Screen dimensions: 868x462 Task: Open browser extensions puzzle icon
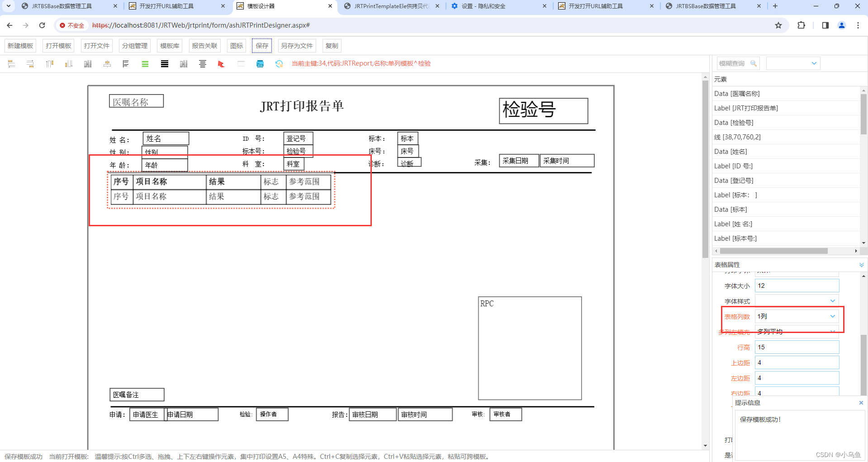[x=801, y=25]
